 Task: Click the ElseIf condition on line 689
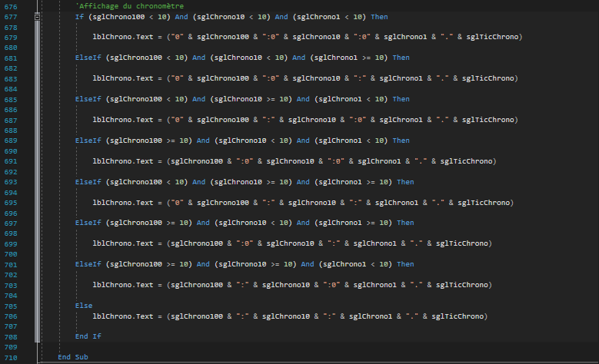(242, 141)
